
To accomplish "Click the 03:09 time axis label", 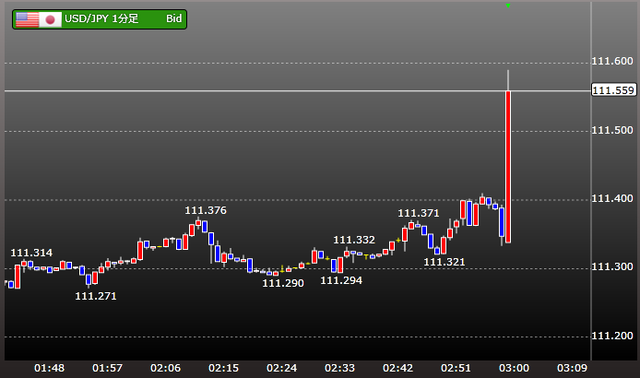I will 572,368.
